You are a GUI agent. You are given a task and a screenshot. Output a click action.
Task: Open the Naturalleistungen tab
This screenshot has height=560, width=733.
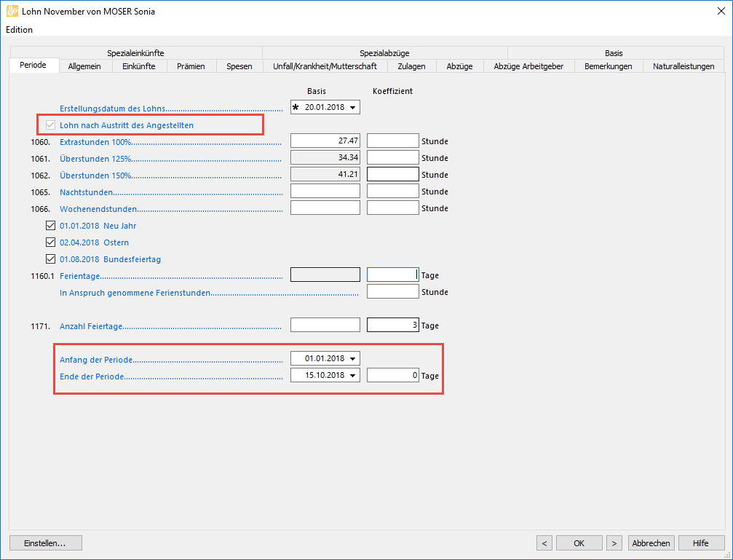click(684, 66)
